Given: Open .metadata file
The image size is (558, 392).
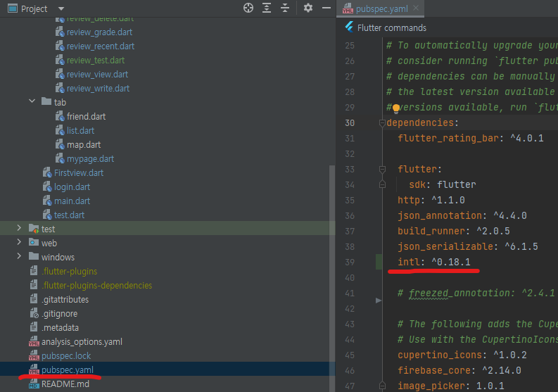Looking at the screenshot, I should pos(60,327).
